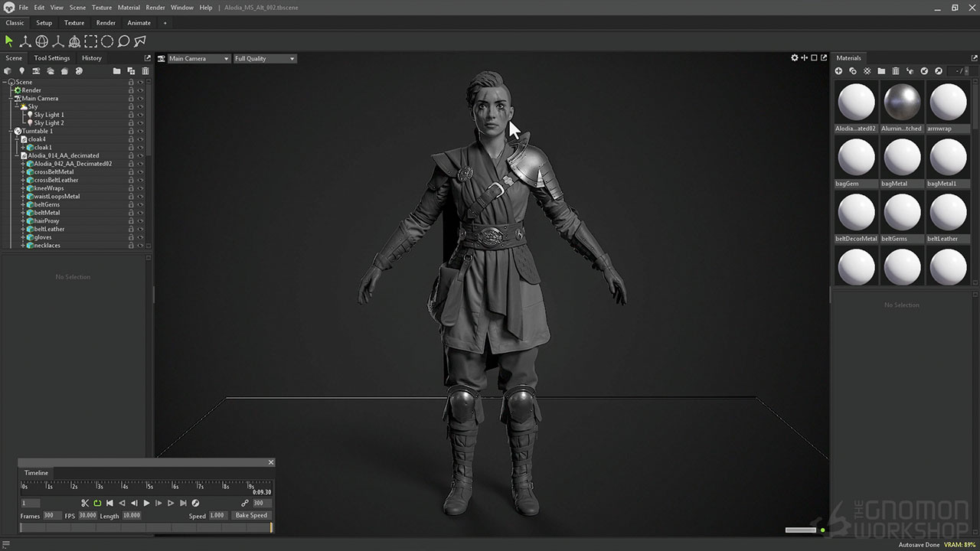Toggle visibility of Sky Light 1
The width and height of the screenshot is (980, 551).
(141, 114)
